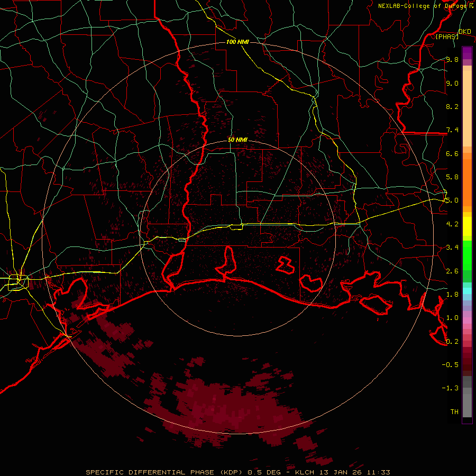Click the -1.3 color scale value
The height and width of the screenshot is (476, 476).
[x=450, y=388]
